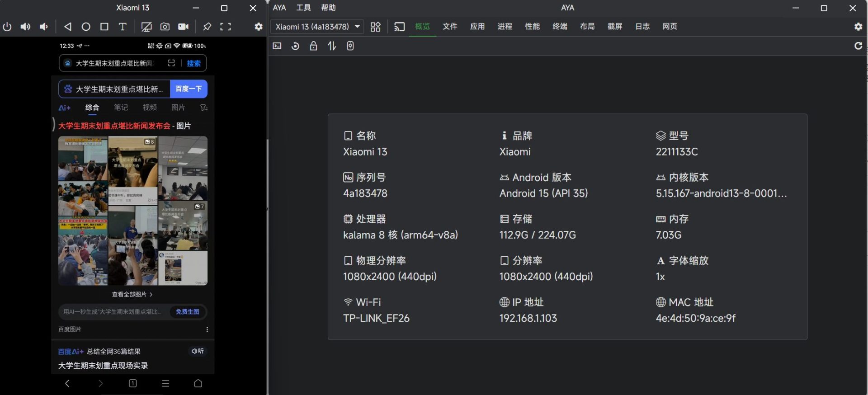868x395 pixels.
Task: Switch to the 文件 tab
Action: click(x=450, y=26)
